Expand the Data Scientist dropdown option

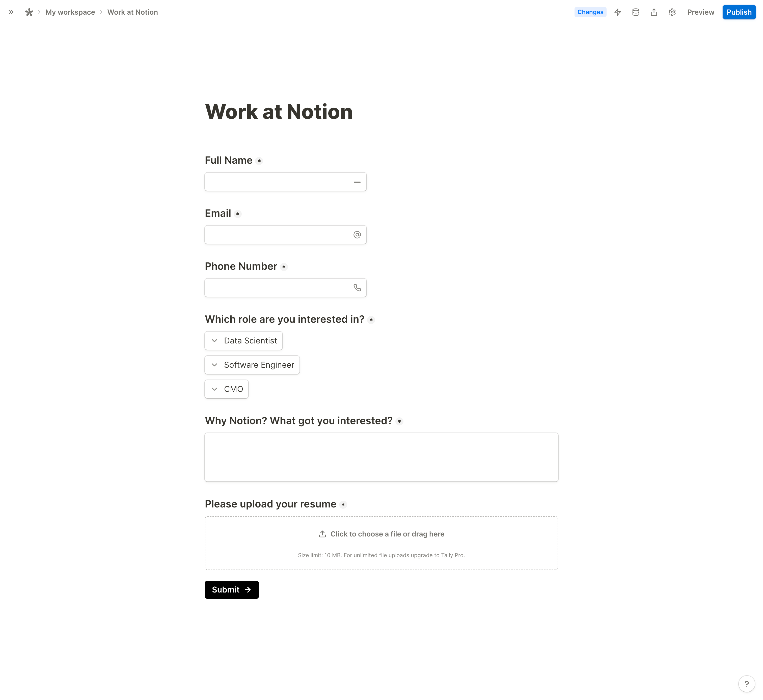coord(215,340)
